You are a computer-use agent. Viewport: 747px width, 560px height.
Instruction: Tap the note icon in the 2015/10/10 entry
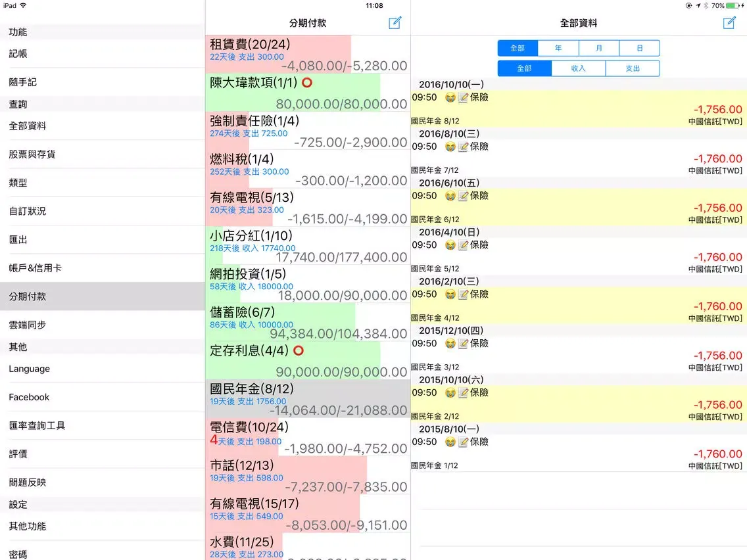pyautogui.click(x=463, y=393)
